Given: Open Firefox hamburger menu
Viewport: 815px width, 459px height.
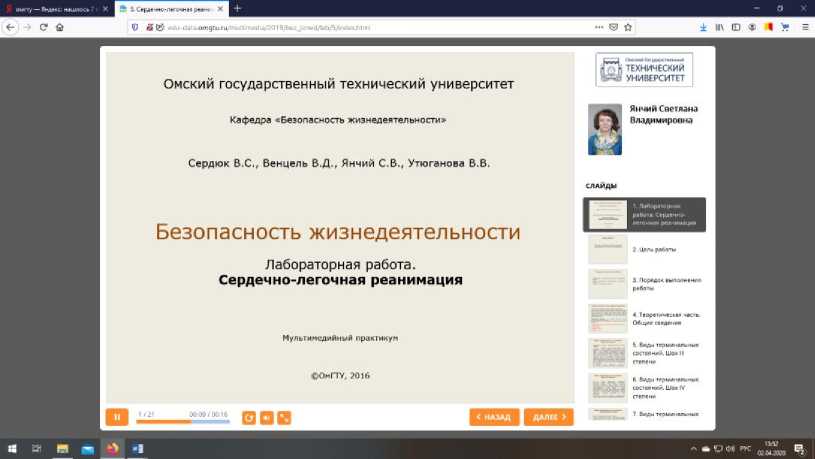Looking at the screenshot, I should 803,27.
